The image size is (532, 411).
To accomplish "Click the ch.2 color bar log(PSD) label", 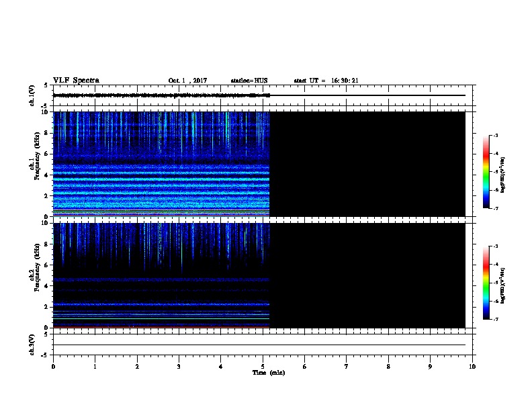I will (x=503, y=286).
